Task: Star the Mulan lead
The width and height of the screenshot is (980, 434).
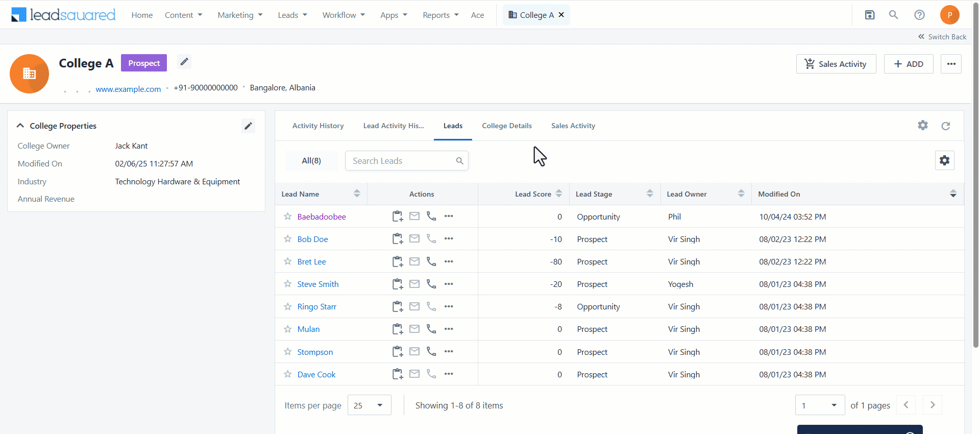Action: tap(288, 329)
